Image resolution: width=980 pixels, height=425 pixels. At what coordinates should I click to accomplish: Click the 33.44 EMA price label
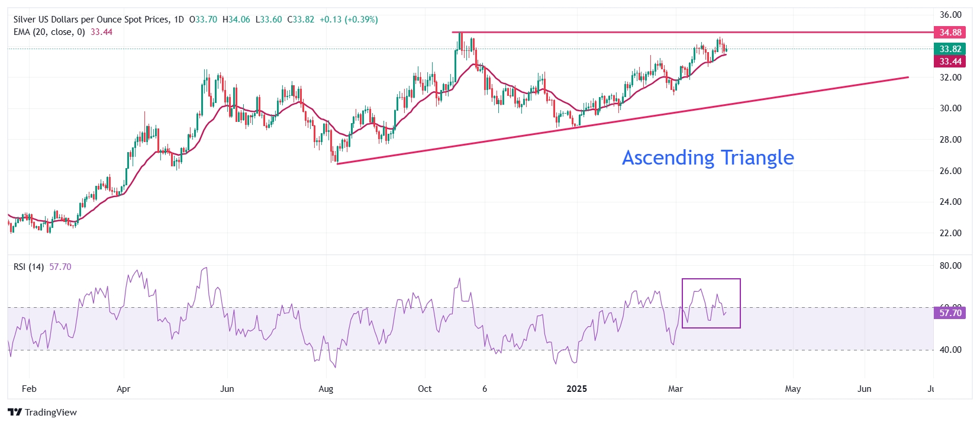pyautogui.click(x=950, y=62)
